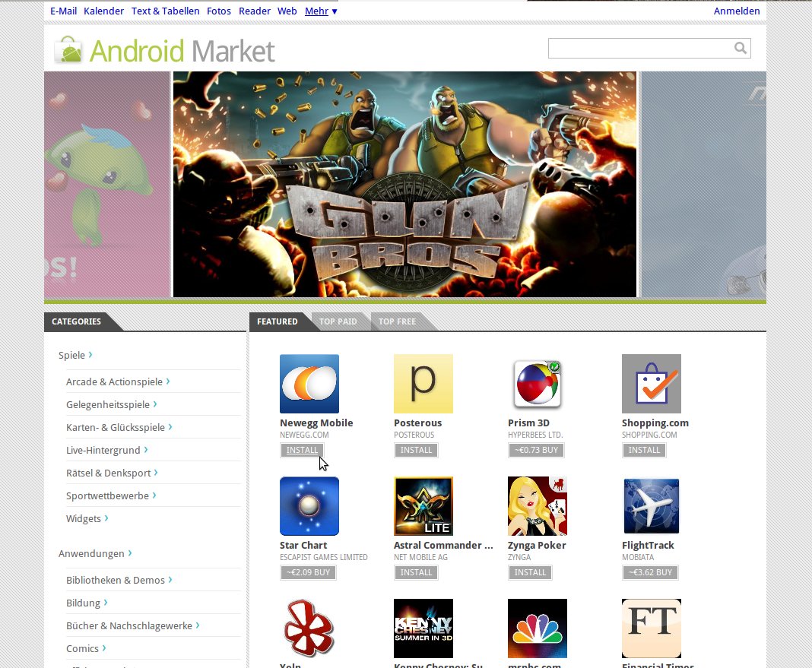The width and height of the screenshot is (812, 668).
Task: Open the Shopping.com app icon
Action: click(x=651, y=384)
